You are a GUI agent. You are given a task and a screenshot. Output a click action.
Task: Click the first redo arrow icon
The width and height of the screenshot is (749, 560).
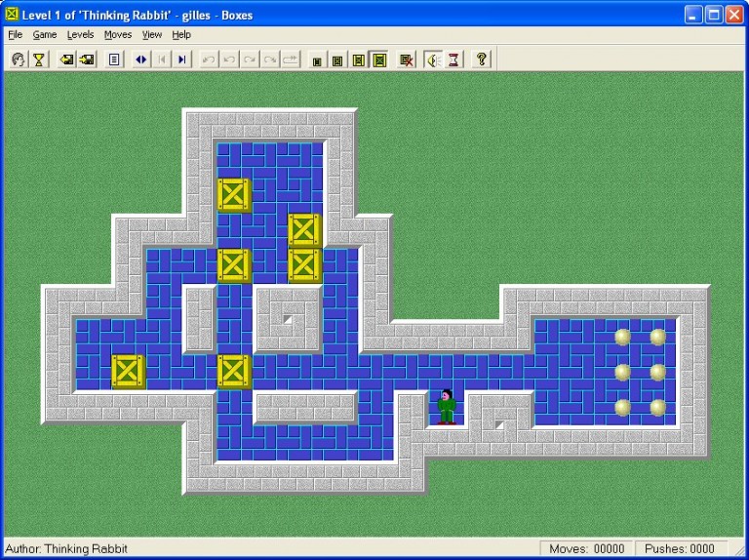(x=250, y=60)
